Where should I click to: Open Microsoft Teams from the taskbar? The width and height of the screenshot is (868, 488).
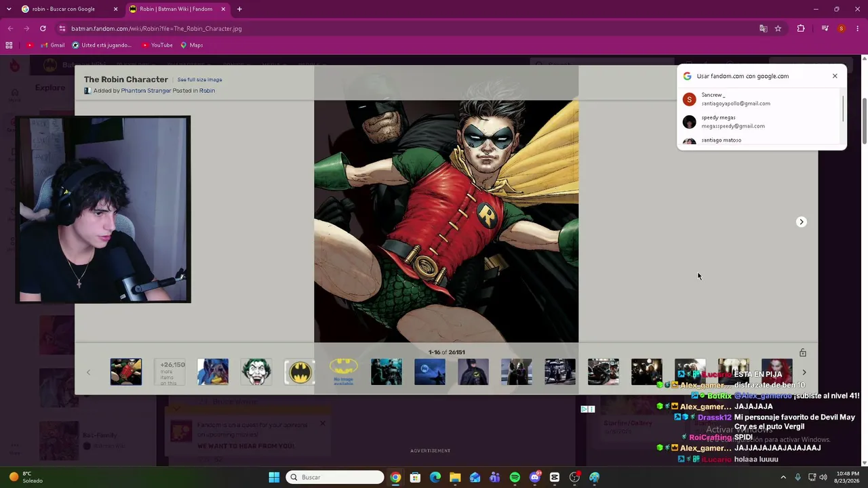tap(495, 477)
